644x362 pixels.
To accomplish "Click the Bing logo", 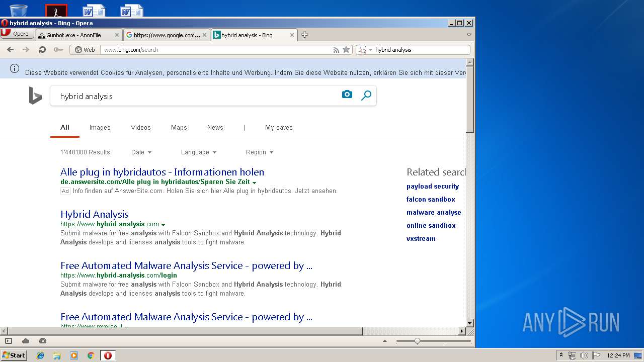I will pos(35,96).
